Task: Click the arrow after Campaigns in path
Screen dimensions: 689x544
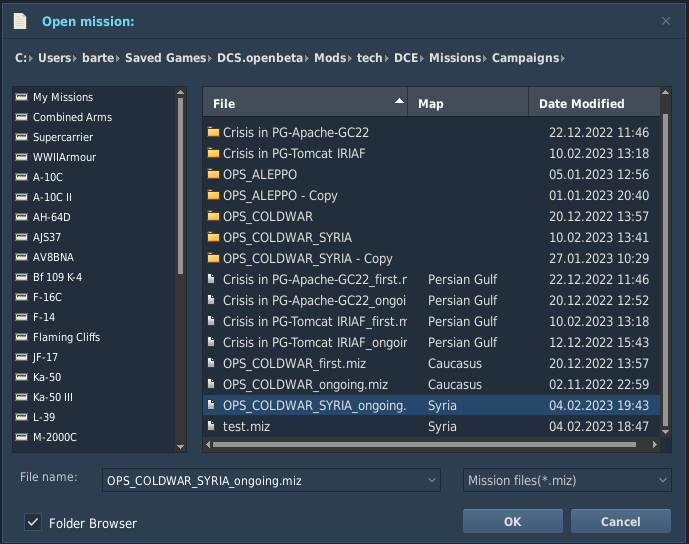Action: click(563, 58)
